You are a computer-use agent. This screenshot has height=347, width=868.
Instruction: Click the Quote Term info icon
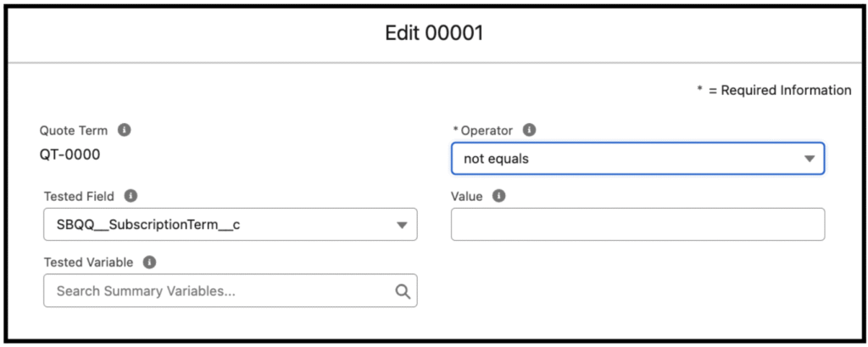(x=125, y=131)
